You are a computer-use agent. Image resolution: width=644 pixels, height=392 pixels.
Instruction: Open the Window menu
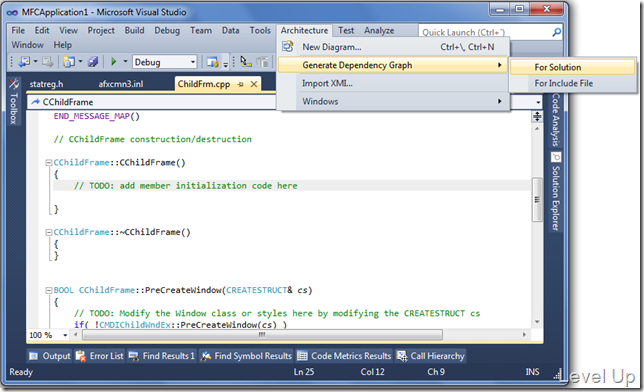[x=28, y=45]
